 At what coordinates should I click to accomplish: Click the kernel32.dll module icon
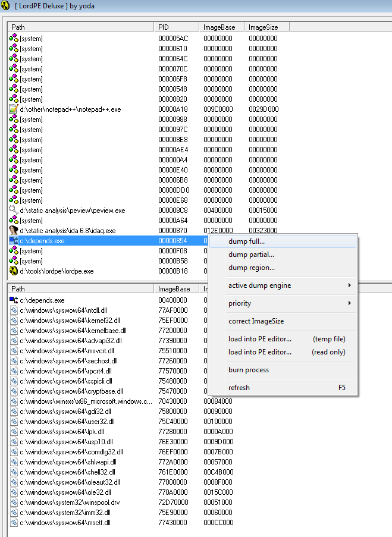pyautogui.click(x=14, y=320)
